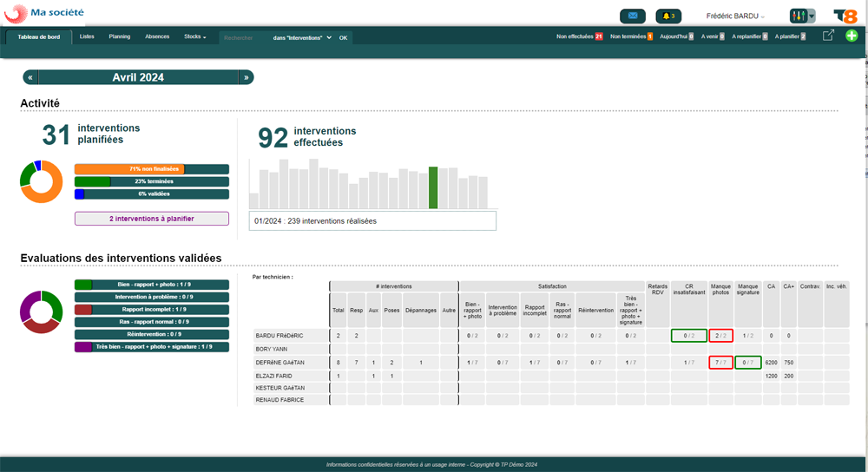Open the Stocks dropdown menu
868x472 pixels.
[194, 36]
